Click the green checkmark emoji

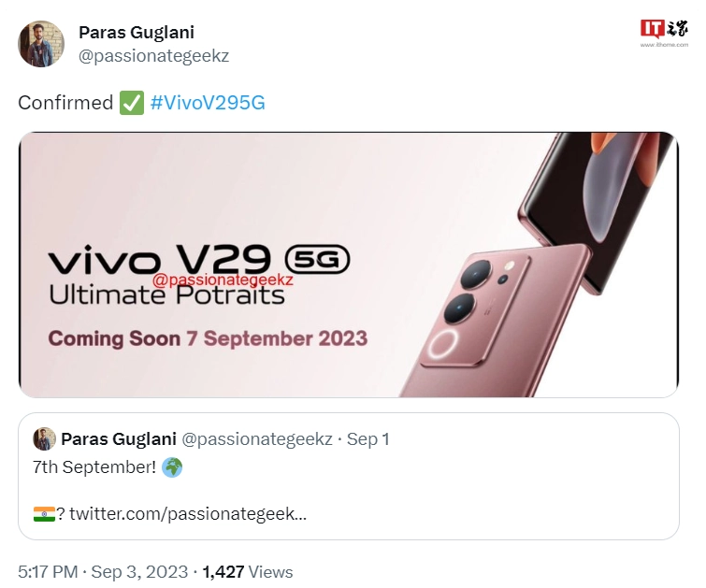point(132,103)
